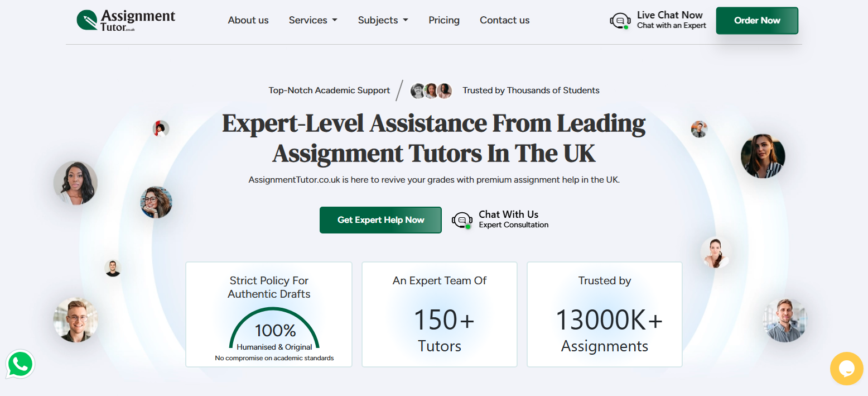
Task: Collapse the Services menu chevron
Action: point(335,20)
